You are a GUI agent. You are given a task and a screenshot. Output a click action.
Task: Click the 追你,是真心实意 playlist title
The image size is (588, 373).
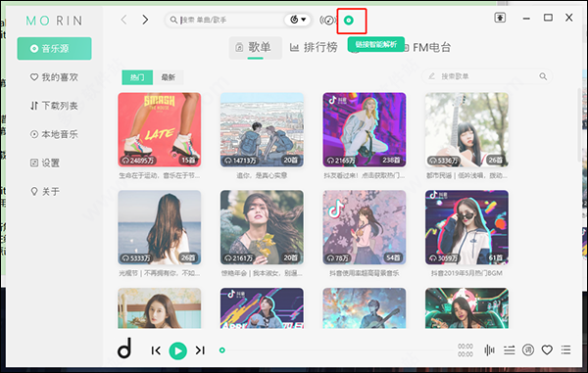click(x=262, y=175)
